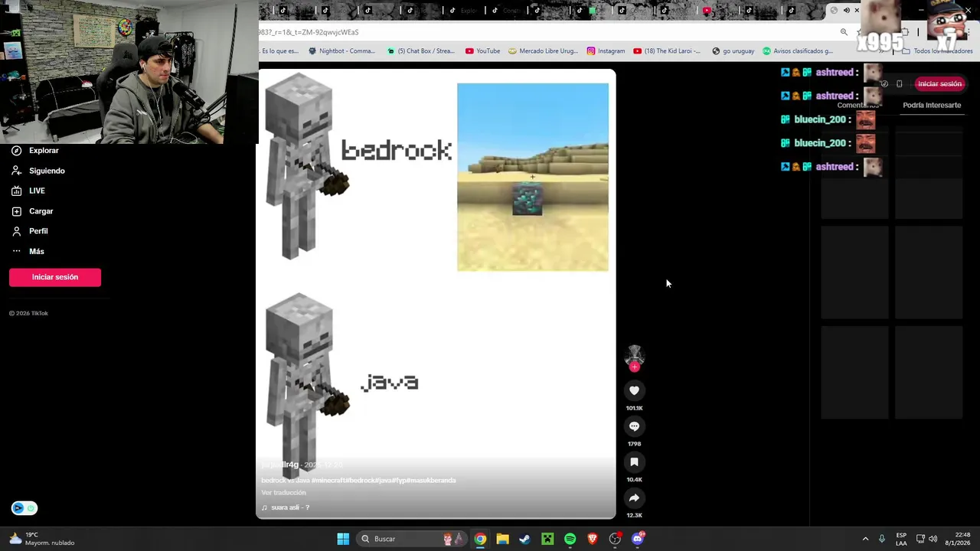Click the microphone icon in system tray
980x551 pixels.
pos(882,539)
